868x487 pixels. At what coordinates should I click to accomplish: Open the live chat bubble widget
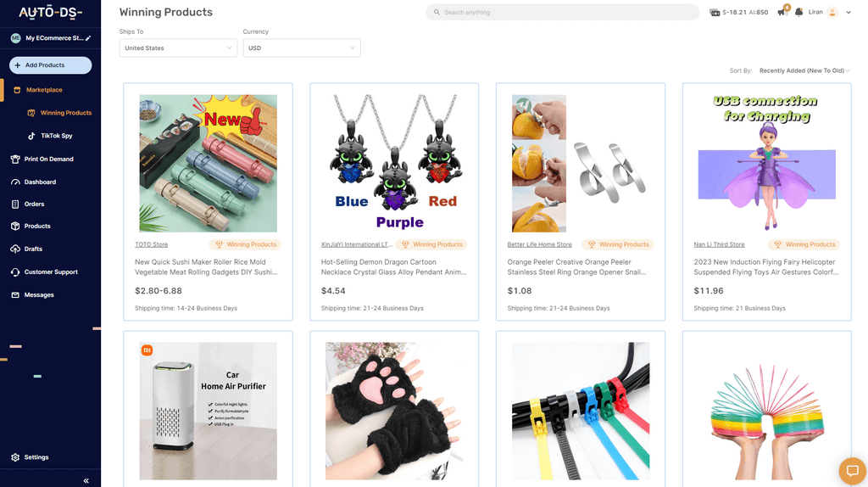tap(853, 471)
